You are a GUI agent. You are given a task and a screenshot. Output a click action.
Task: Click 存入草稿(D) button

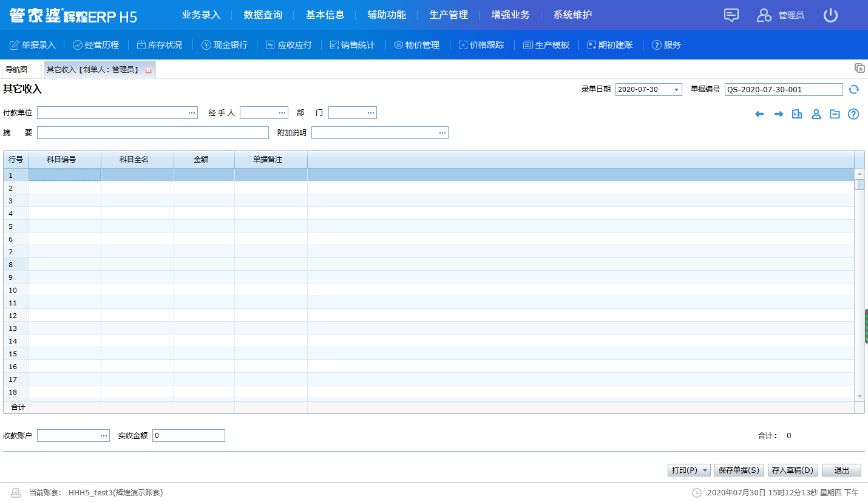click(x=793, y=470)
